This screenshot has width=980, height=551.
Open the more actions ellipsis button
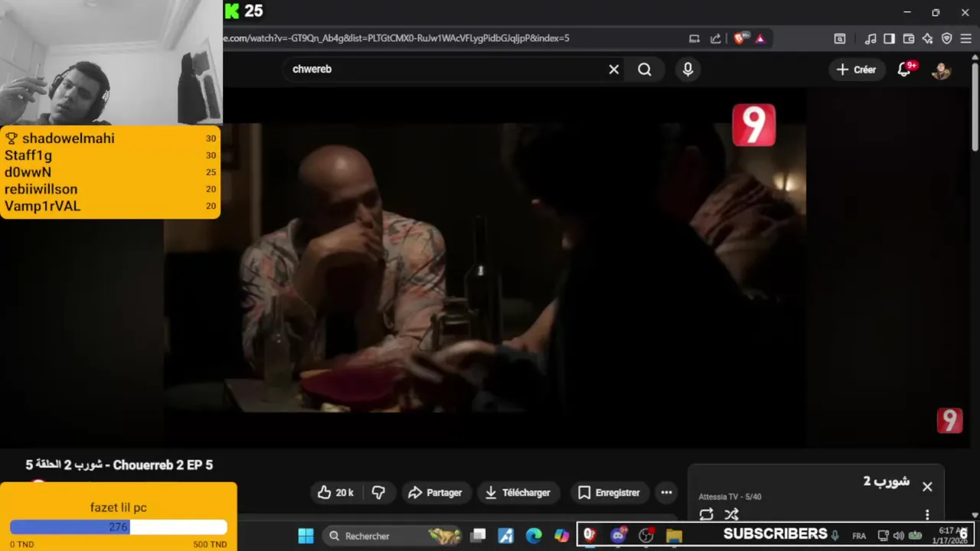pyautogui.click(x=667, y=493)
